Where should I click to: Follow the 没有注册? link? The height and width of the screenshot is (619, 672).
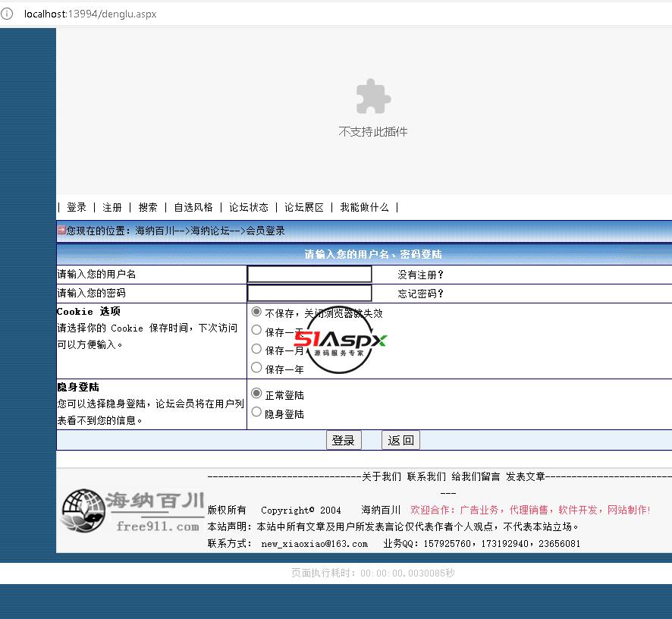point(420,275)
